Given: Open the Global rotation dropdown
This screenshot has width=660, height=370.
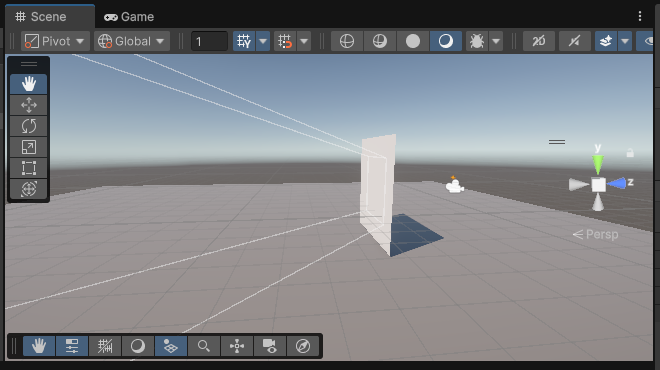Looking at the screenshot, I should coord(132,41).
